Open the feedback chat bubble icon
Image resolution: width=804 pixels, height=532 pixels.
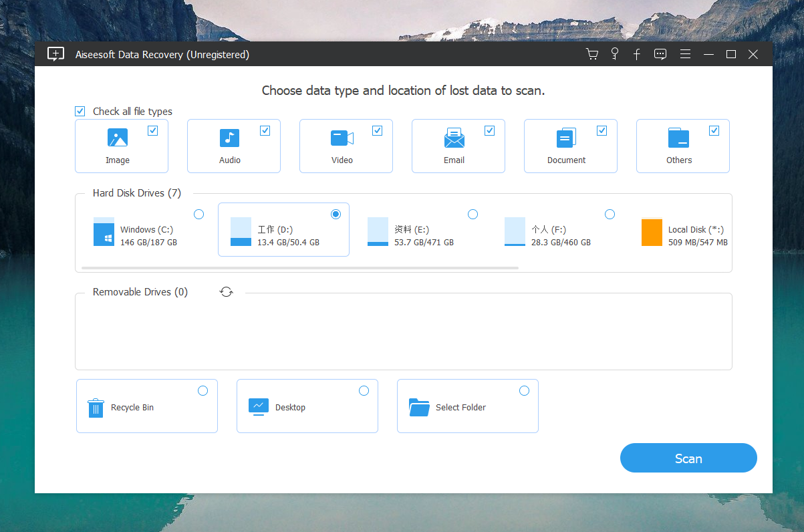point(660,55)
